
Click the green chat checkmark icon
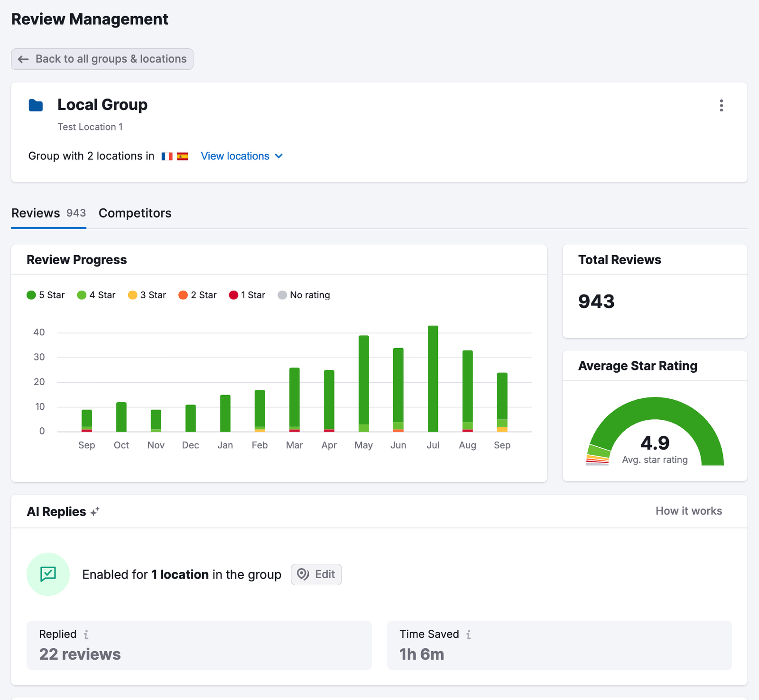point(48,574)
